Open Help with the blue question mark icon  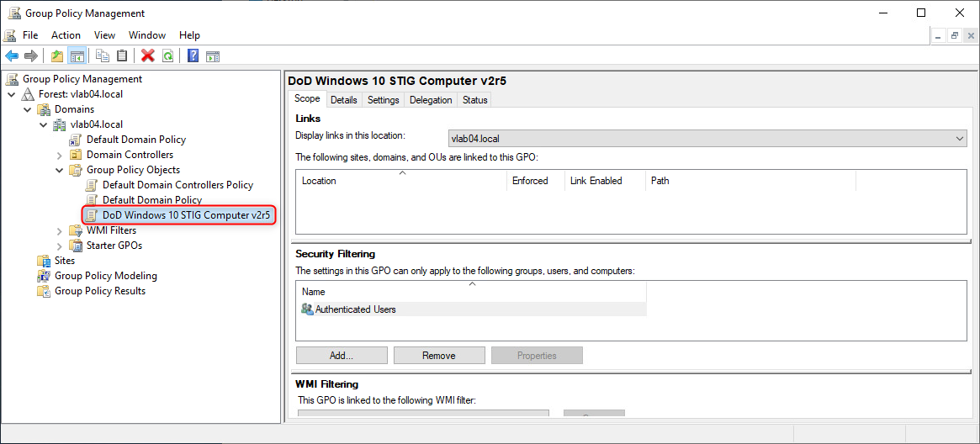pos(193,56)
